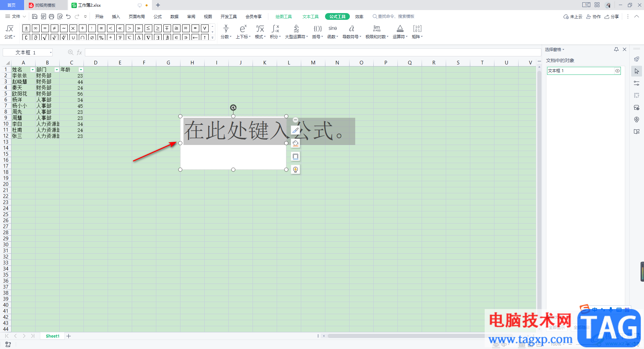Open the 年龄 column filter dropdown

coord(81,70)
